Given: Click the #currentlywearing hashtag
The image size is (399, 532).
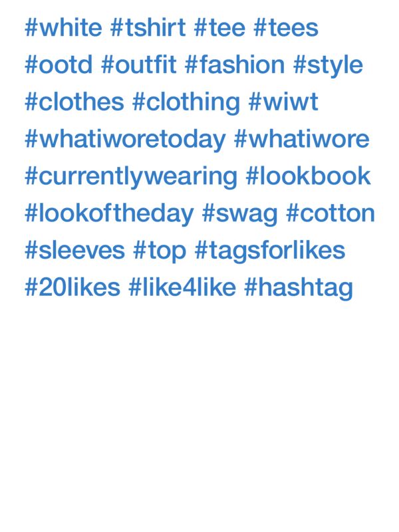Looking at the screenshot, I should tap(131, 177).
